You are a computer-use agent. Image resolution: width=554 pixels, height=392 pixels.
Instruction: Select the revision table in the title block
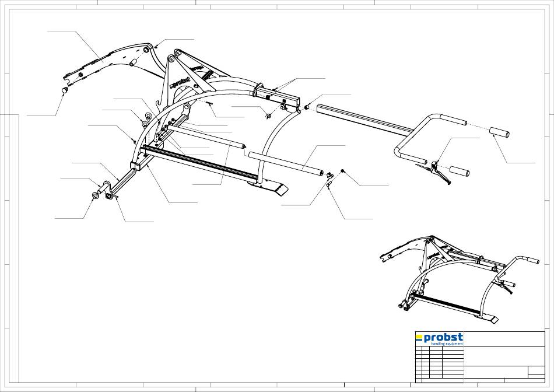click(440, 364)
